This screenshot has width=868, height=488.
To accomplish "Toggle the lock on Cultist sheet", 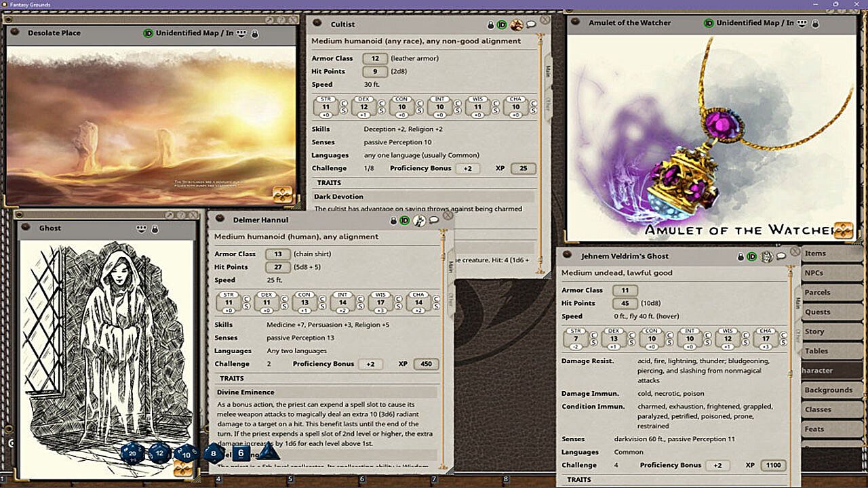I will (490, 25).
